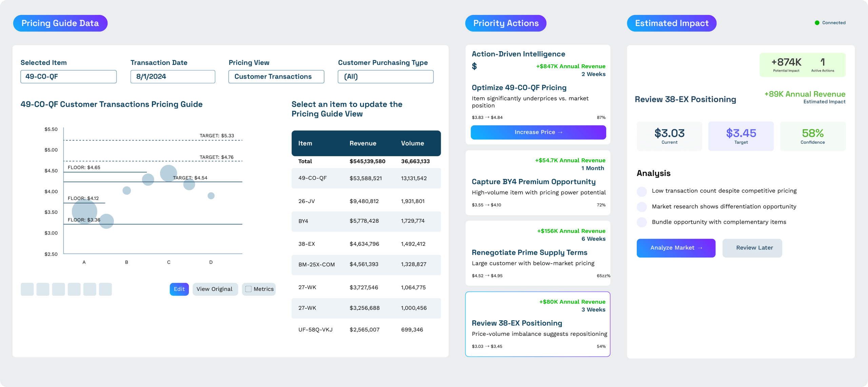
Task: Click the dollar sign icon under Action-Driven Intelligence
Action: point(474,66)
